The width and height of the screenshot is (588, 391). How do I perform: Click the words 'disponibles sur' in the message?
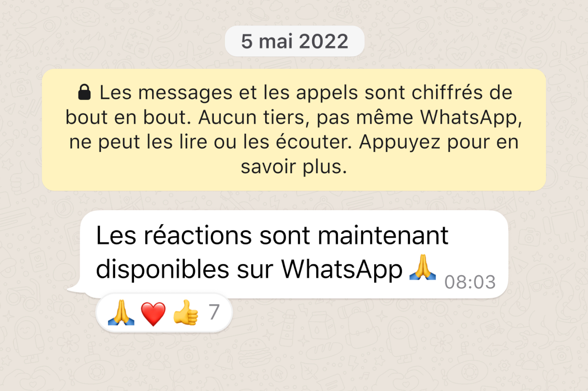(184, 269)
